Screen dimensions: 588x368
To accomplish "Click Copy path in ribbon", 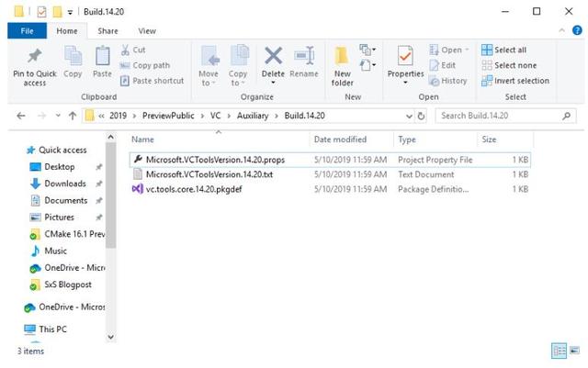I will [x=145, y=65].
